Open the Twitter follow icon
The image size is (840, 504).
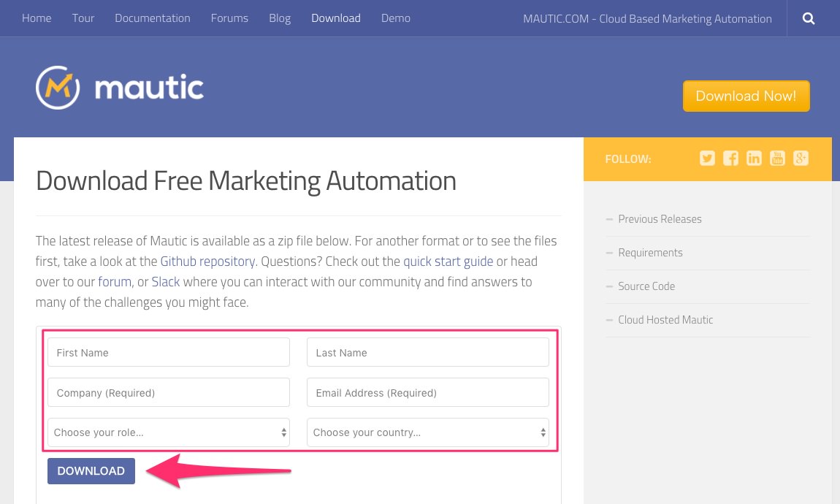click(x=707, y=158)
